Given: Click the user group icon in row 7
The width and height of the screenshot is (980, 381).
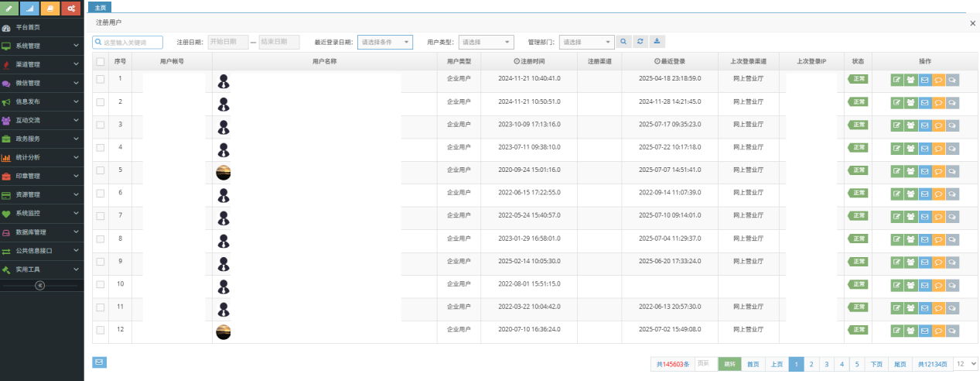Looking at the screenshot, I should click(x=910, y=217).
